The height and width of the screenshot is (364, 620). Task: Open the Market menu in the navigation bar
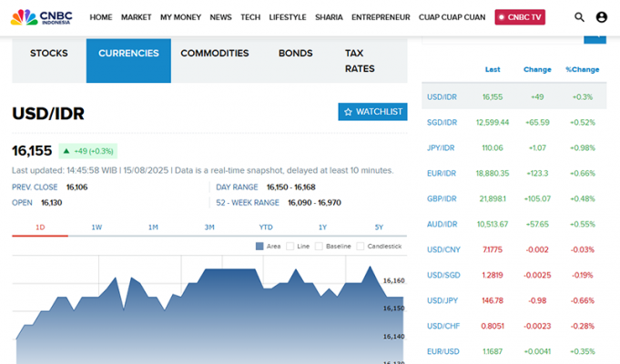click(136, 17)
